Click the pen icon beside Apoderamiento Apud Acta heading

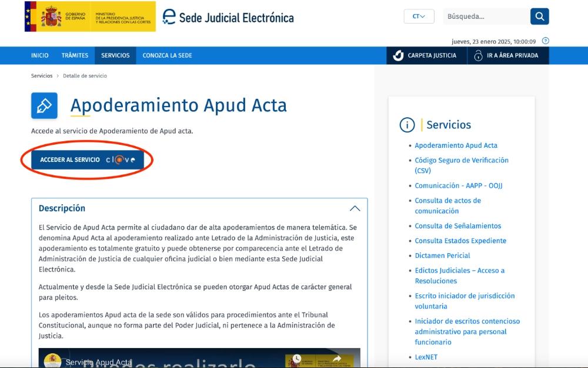click(44, 105)
